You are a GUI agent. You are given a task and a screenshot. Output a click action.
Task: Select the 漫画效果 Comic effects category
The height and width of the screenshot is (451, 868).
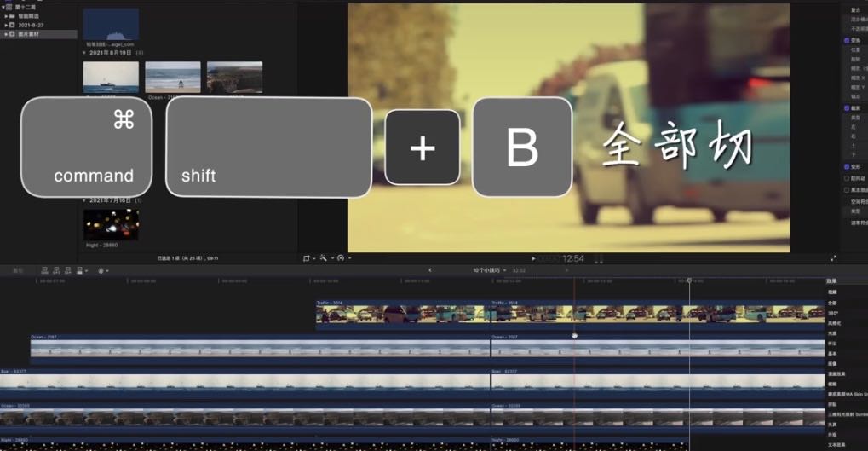836,374
